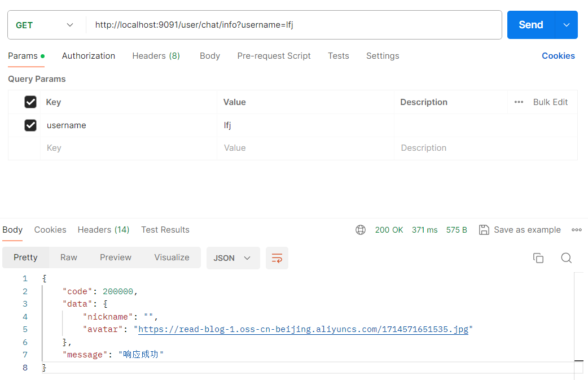The height and width of the screenshot is (380, 588).
Task: Click the floppy-disk Save as example icon
Action: coord(484,230)
